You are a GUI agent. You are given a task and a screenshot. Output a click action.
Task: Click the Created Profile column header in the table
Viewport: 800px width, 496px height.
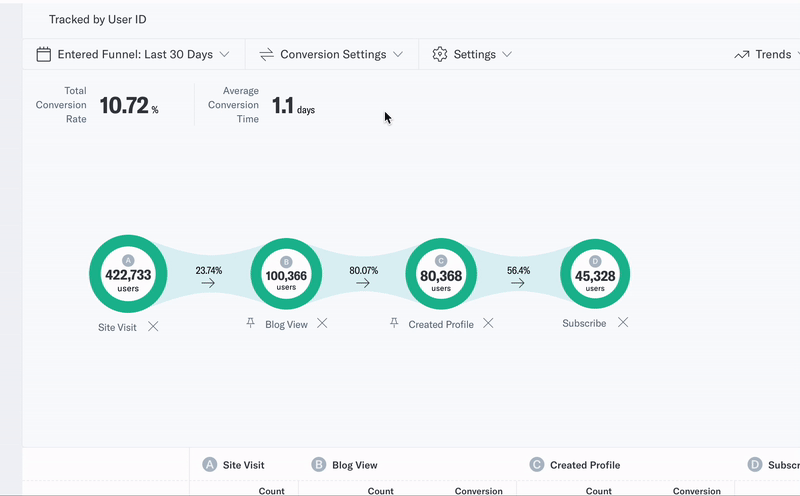(x=585, y=465)
